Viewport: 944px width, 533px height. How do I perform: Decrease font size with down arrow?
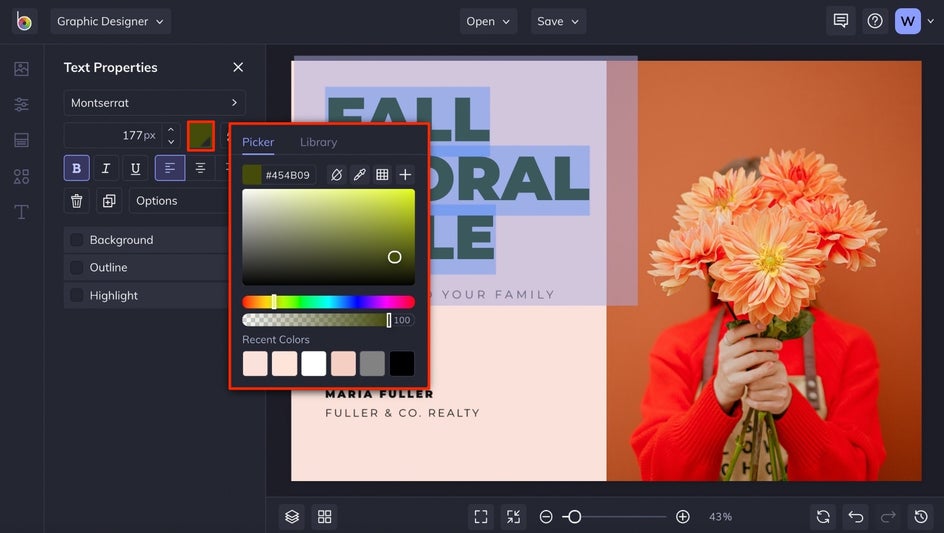click(171, 142)
